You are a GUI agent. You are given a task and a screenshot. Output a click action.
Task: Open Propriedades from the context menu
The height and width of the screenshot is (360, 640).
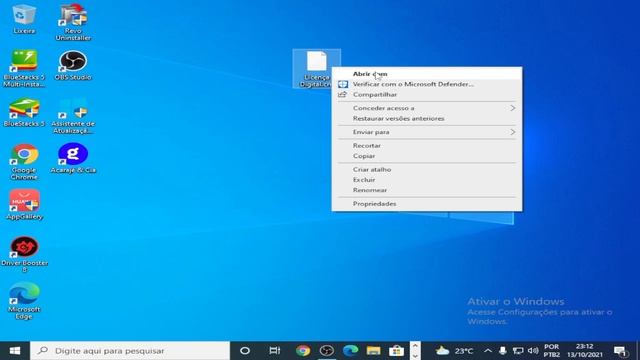[x=427, y=204]
